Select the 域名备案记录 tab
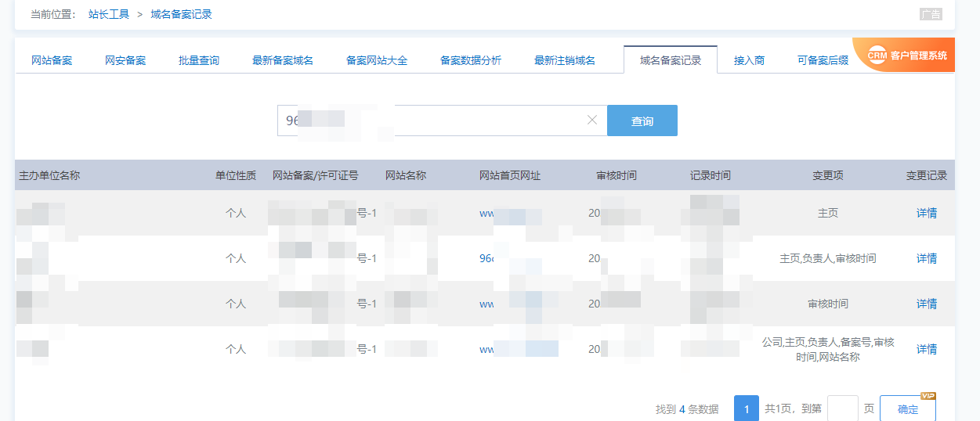Image resolution: width=980 pixels, height=421 pixels. click(671, 59)
